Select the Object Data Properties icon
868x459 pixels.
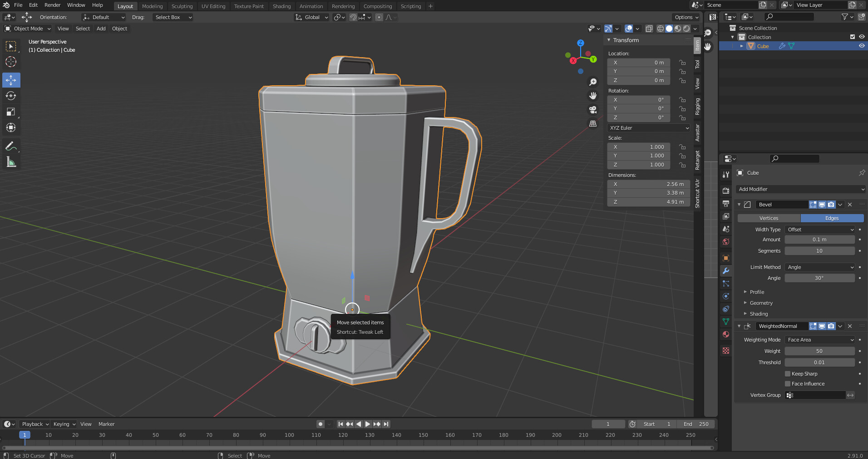tap(725, 322)
